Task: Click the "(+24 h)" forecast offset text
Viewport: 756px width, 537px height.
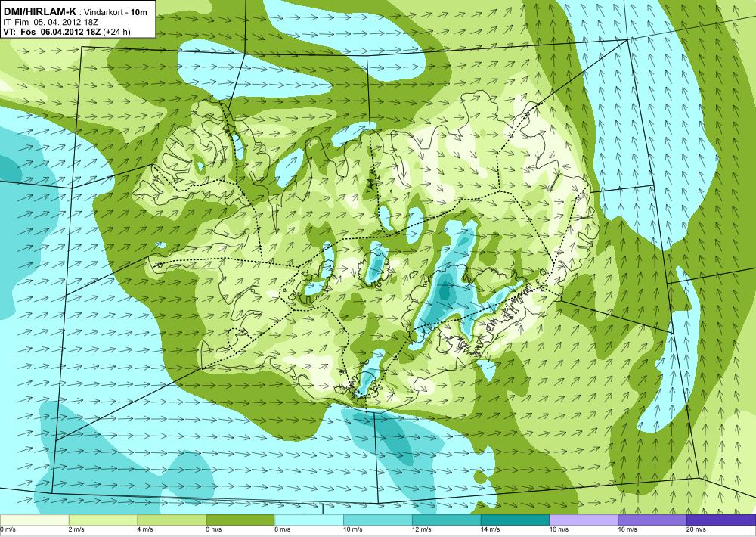Action: point(117,33)
